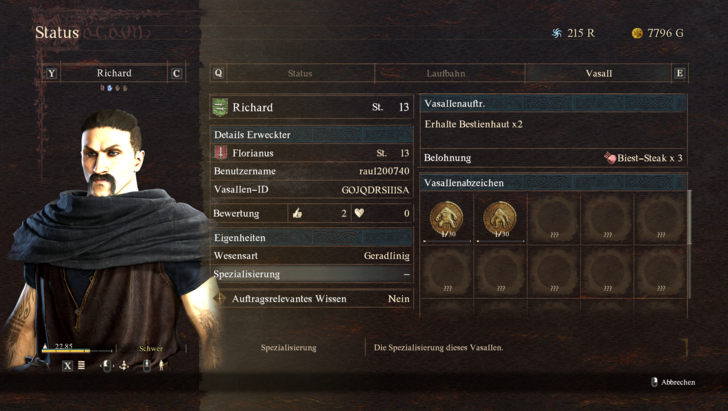Image resolution: width=728 pixels, height=411 pixels.
Task: Select the Vasall tab
Action: tap(598, 73)
